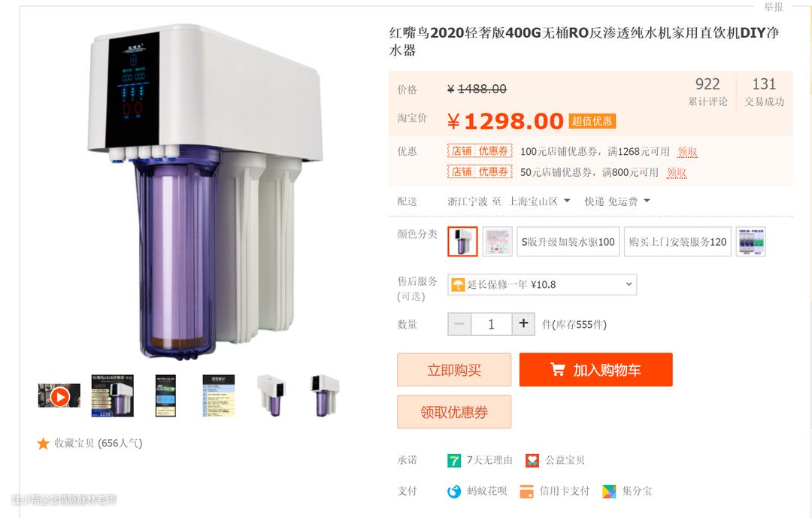Click the 蚂蚁花呗 payment icon
The width and height of the screenshot is (812, 518).
coord(454,491)
